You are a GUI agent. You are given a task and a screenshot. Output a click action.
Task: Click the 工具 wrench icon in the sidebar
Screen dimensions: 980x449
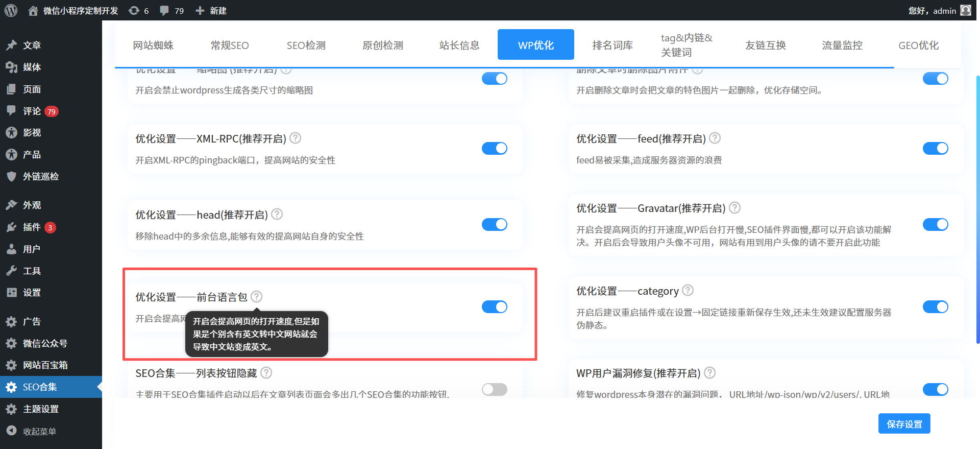coord(11,271)
